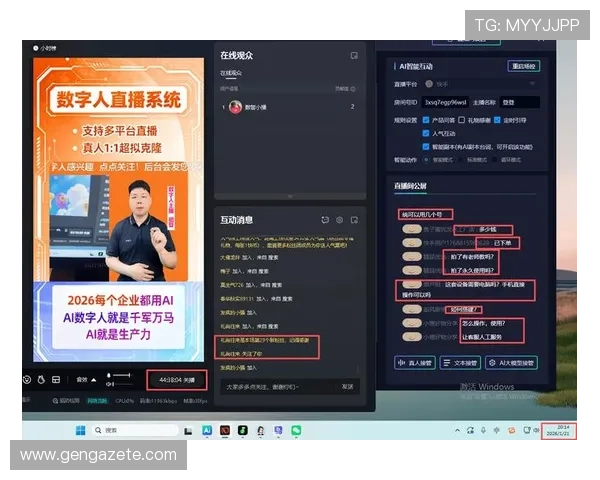Open the layout icon under the preview
This screenshot has width=600, height=480.
click(56, 379)
